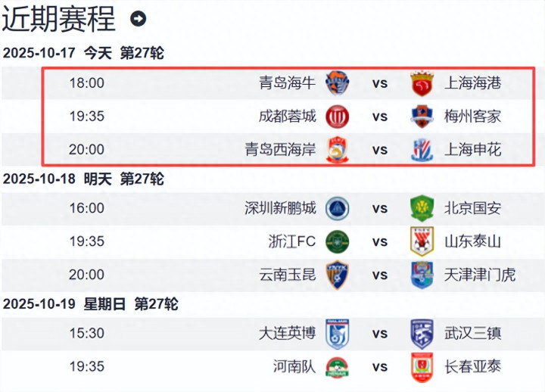Click the 山东泰山 team logo

point(422,241)
